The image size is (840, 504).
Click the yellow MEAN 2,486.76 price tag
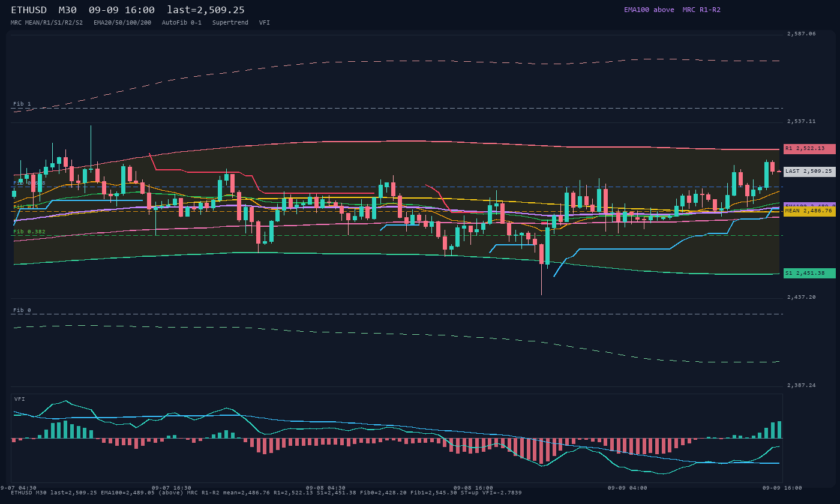[809, 211]
